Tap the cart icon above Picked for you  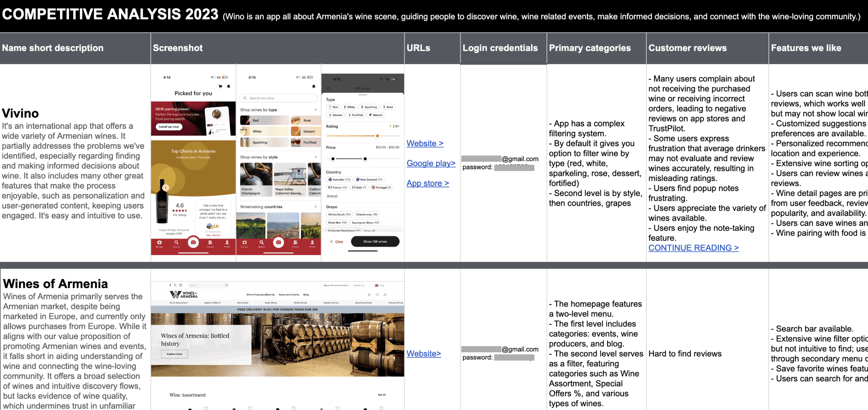point(220,86)
